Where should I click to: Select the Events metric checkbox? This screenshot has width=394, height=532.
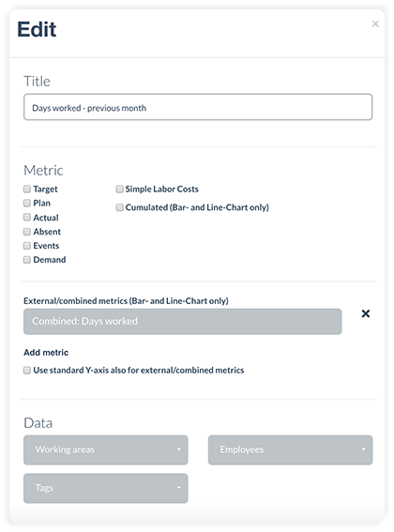click(27, 245)
